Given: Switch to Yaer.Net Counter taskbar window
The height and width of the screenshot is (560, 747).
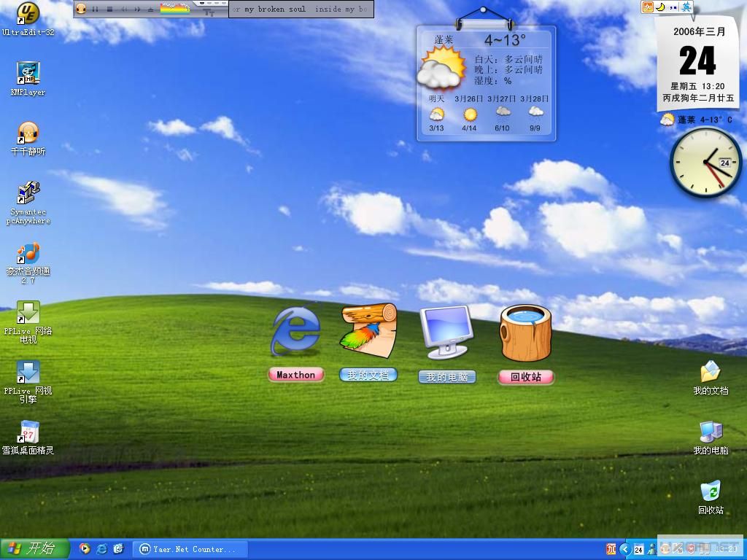Looking at the screenshot, I should (190, 549).
